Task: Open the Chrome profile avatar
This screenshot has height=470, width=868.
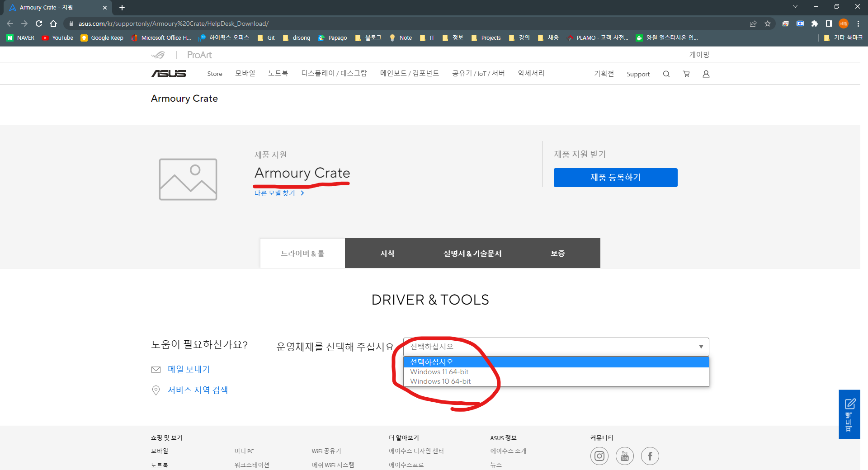Action: 844,23
